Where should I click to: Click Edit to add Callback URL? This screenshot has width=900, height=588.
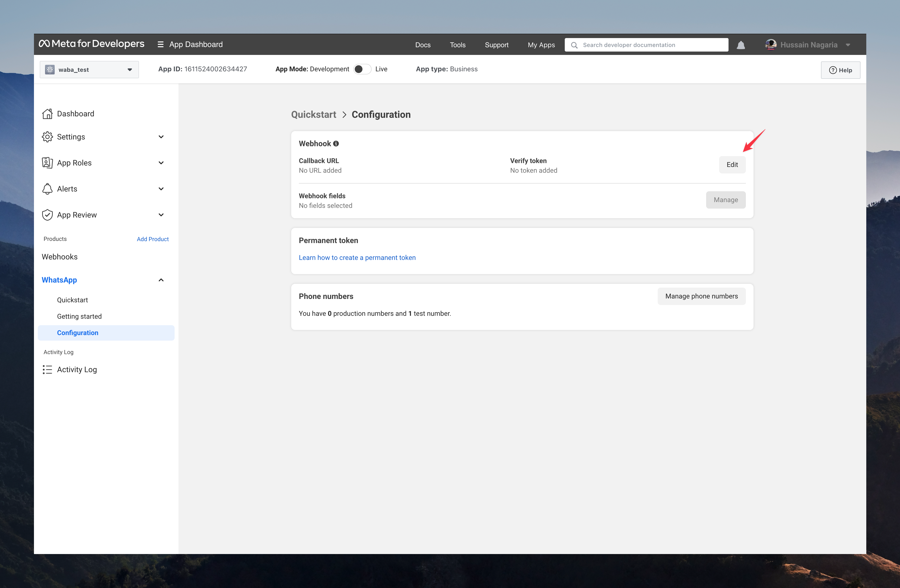click(x=733, y=164)
